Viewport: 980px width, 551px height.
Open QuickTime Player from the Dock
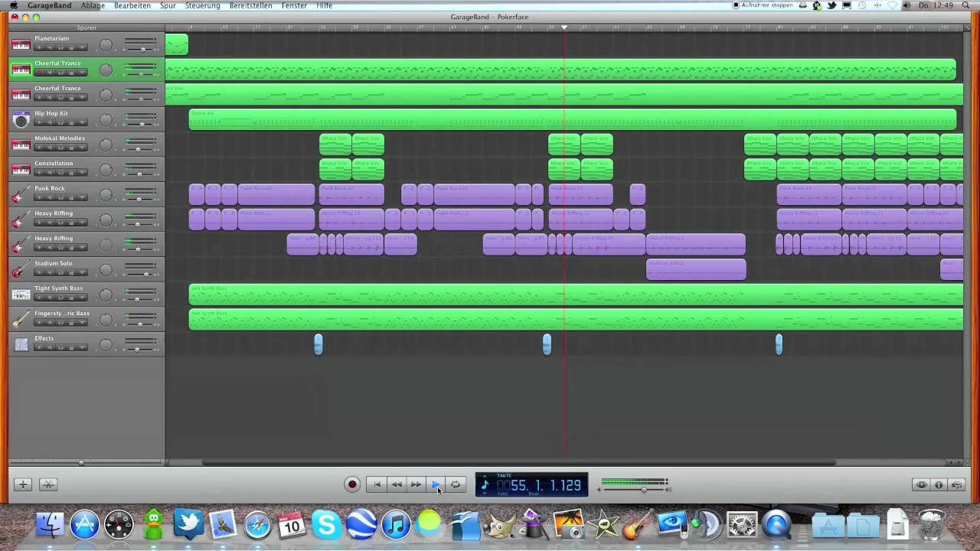(776, 525)
